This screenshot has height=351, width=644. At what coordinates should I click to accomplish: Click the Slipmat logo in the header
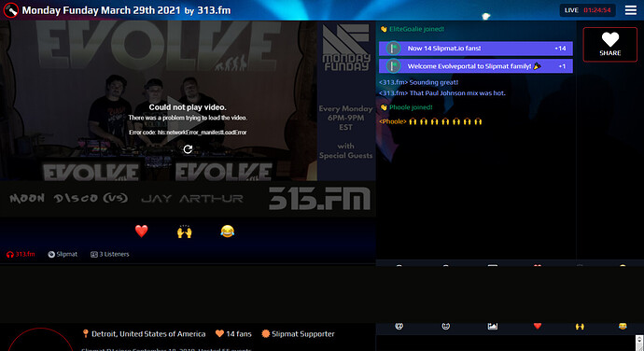(10, 10)
